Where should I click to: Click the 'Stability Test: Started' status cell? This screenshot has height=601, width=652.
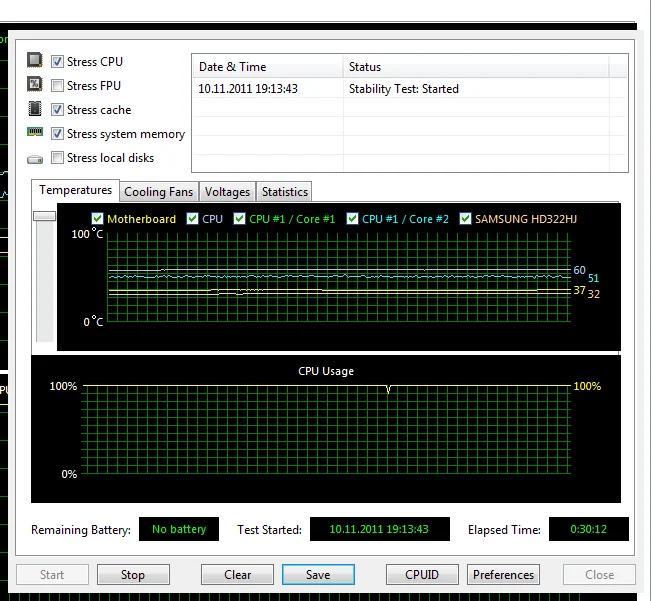403,89
